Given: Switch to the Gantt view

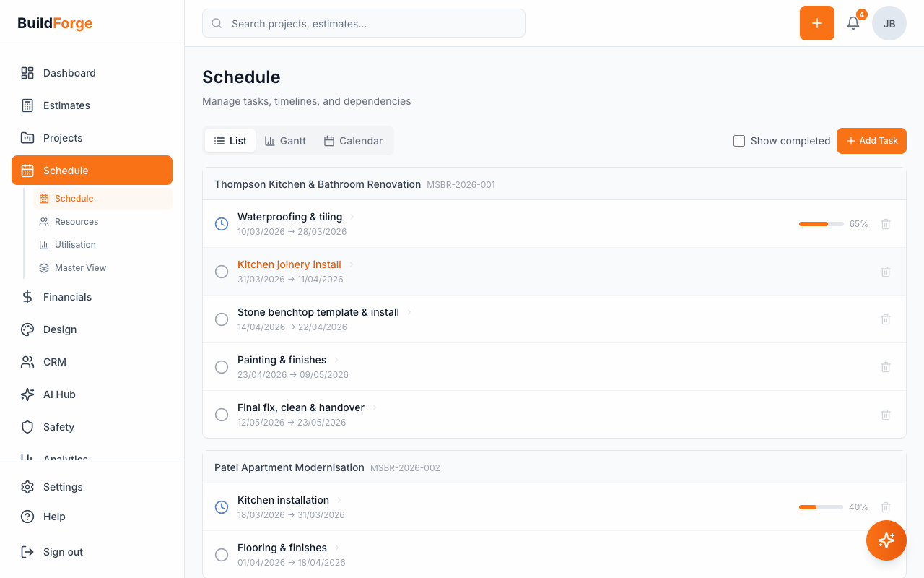Looking at the screenshot, I should (285, 141).
